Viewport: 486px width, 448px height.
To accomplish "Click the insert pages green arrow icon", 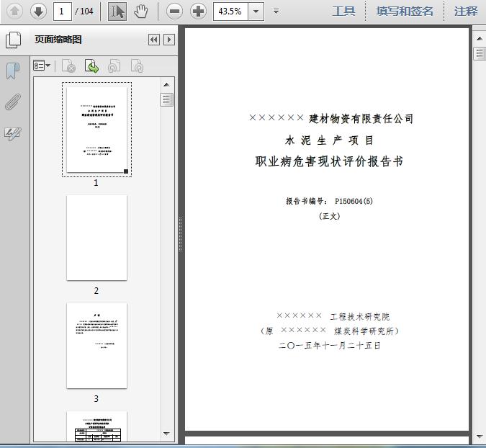I will pos(91,66).
